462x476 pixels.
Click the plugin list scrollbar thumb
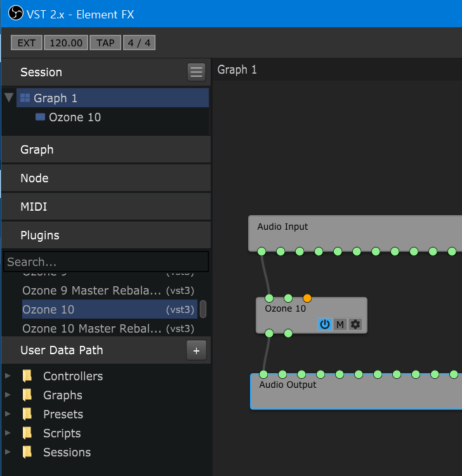click(203, 309)
